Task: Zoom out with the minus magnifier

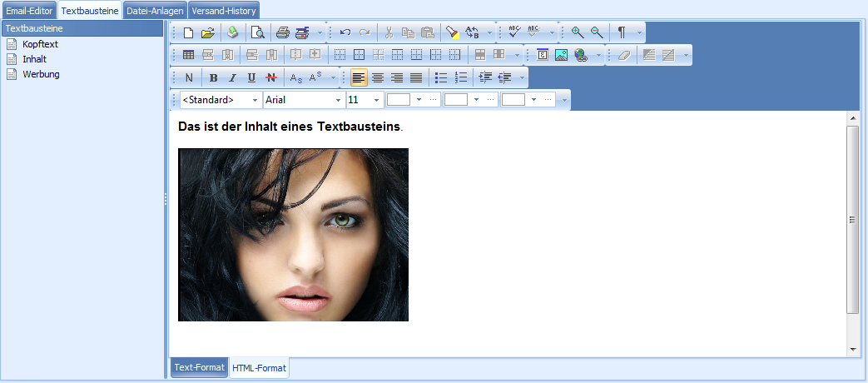Action: click(596, 32)
